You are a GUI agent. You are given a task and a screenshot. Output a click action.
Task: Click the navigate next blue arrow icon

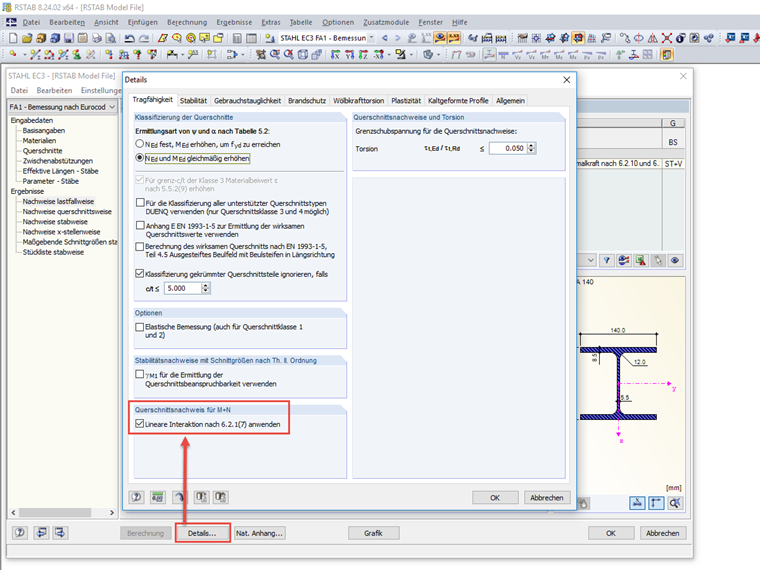398,38
